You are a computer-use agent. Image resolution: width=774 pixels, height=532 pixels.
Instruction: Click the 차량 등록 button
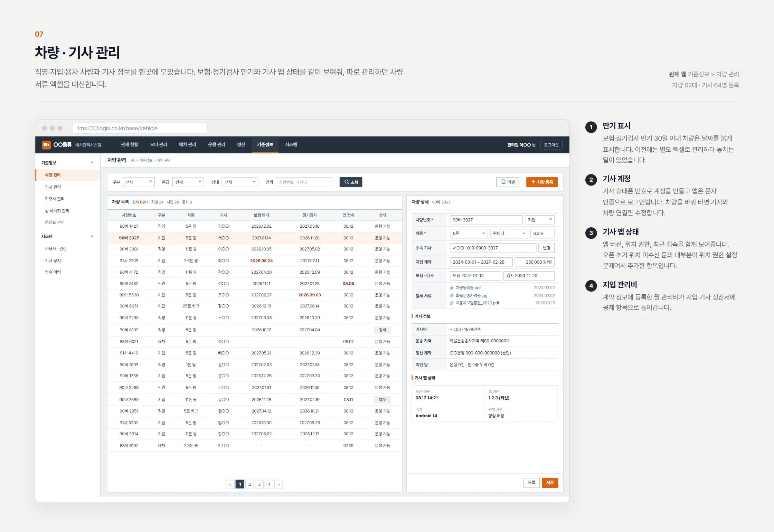tap(542, 182)
